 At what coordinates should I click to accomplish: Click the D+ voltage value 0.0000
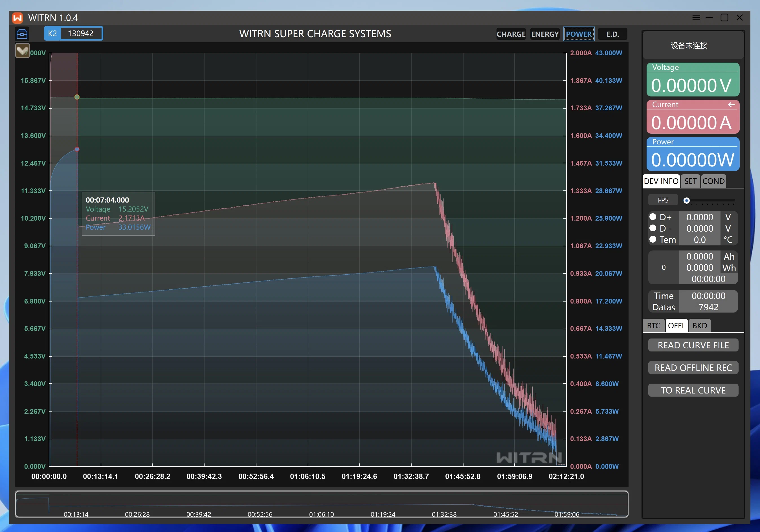(x=700, y=217)
